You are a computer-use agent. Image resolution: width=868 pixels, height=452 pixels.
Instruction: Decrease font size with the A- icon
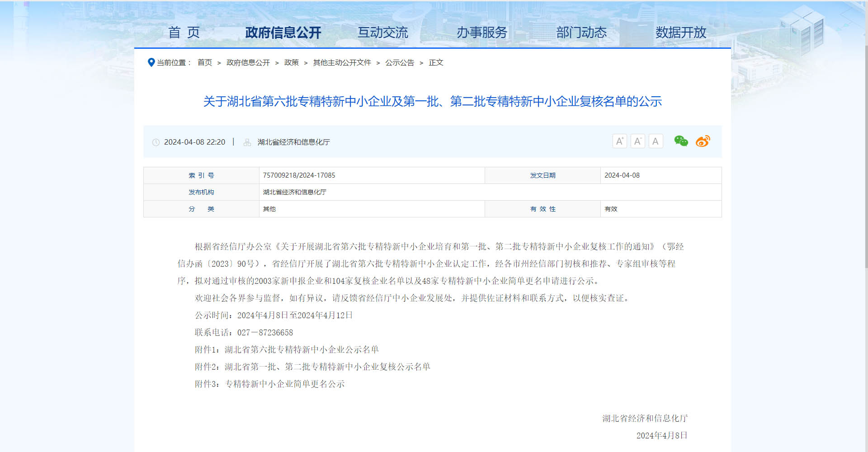click(x=637, y=141)
